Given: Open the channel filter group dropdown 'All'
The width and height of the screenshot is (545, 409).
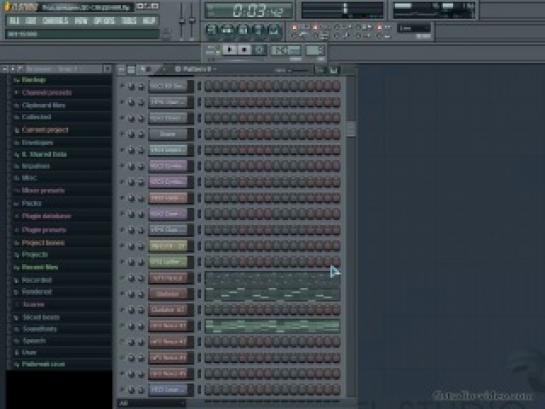Looking at the screenshot, I should tap(151, 403).
